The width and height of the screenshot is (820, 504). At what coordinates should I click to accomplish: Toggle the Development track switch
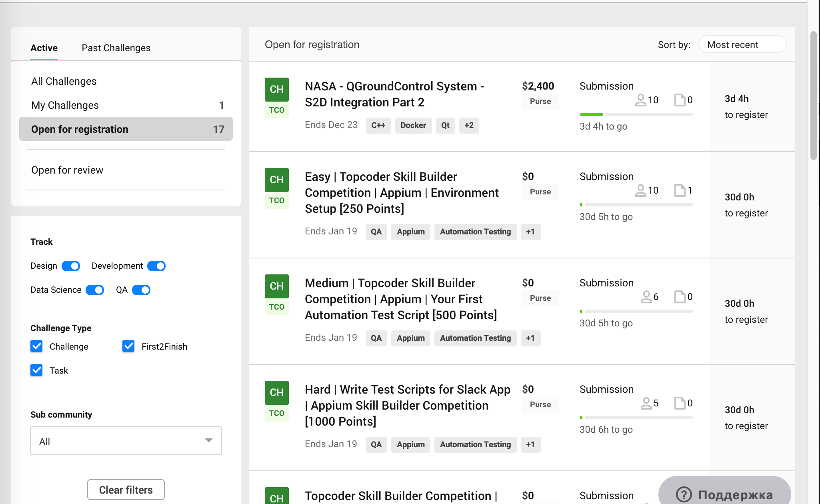tap(156, 266)
